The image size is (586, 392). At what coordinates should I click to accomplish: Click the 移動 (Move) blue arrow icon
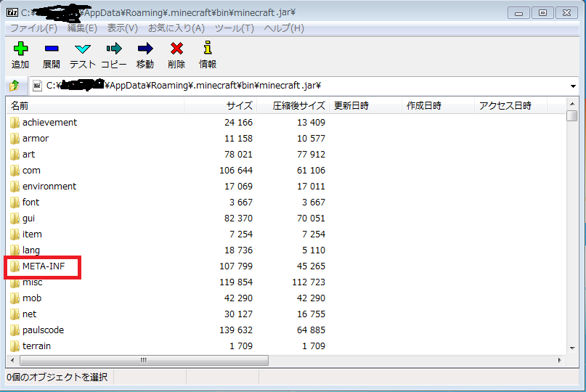145,49
